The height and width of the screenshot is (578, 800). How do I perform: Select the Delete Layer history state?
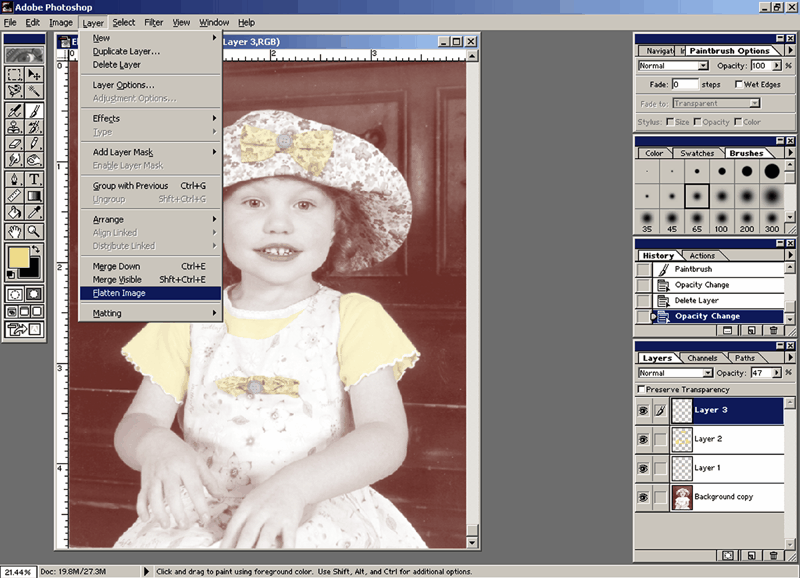[696, 300]
